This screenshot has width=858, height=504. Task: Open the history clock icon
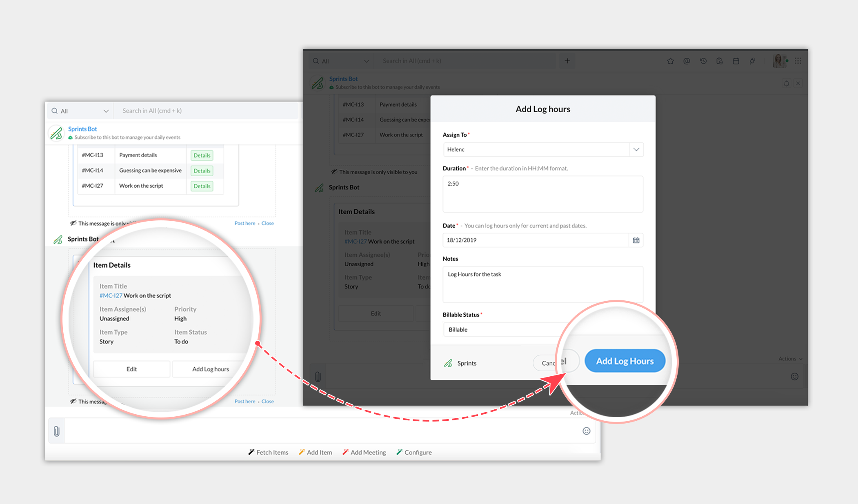pos(703,61)
